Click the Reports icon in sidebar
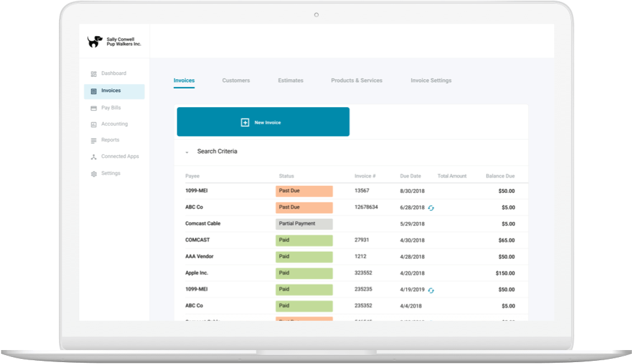This screenshot has height=364, width=632. click(94, 140)
